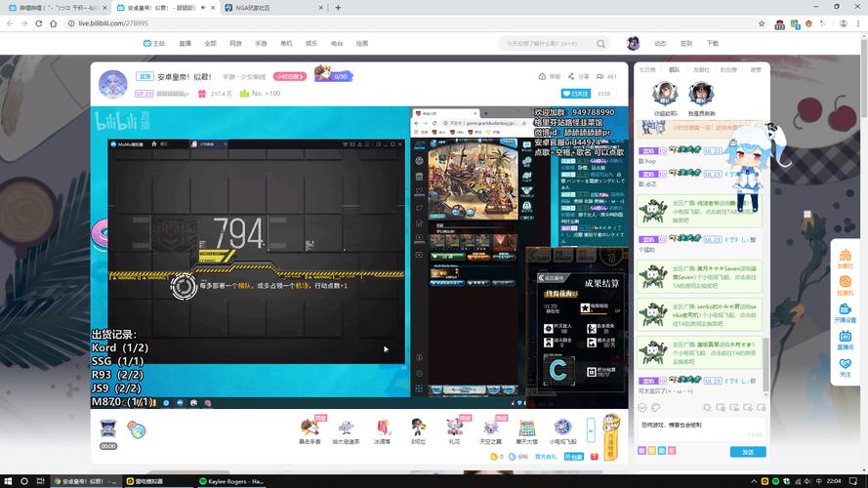
Task: Open the user avatar in top bar
Action: click(x=633, y=43)
